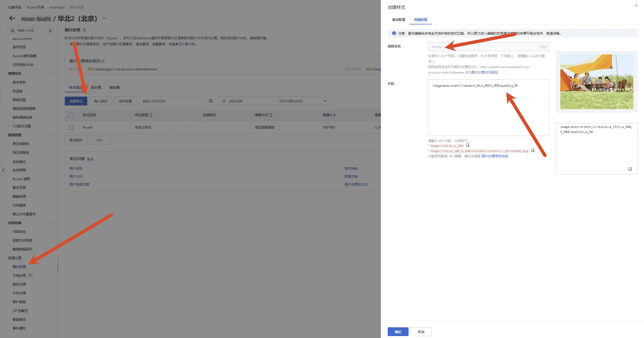
Task: Click the favorite star next to sidebar search
Action: tap(50, 30)
